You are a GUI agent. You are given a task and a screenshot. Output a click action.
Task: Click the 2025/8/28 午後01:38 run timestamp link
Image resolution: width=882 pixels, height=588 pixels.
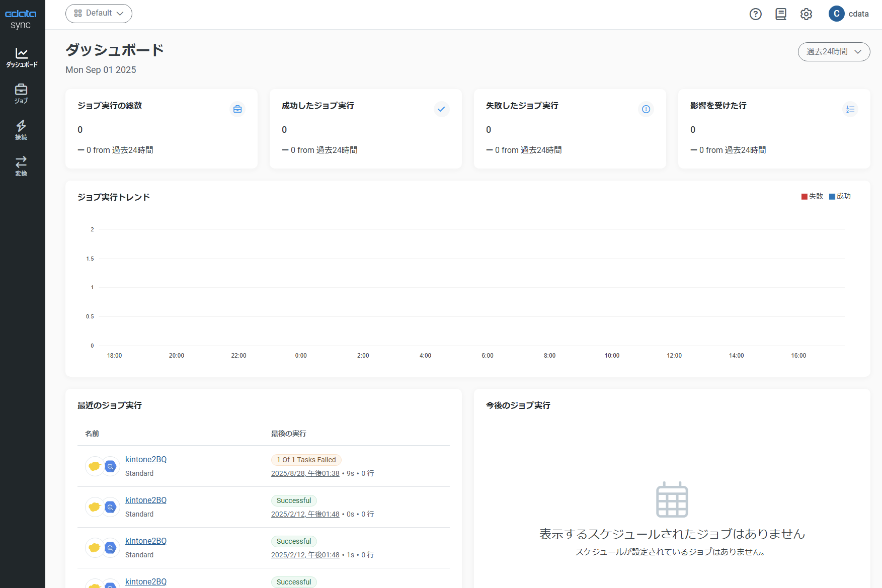coord(305,473)
